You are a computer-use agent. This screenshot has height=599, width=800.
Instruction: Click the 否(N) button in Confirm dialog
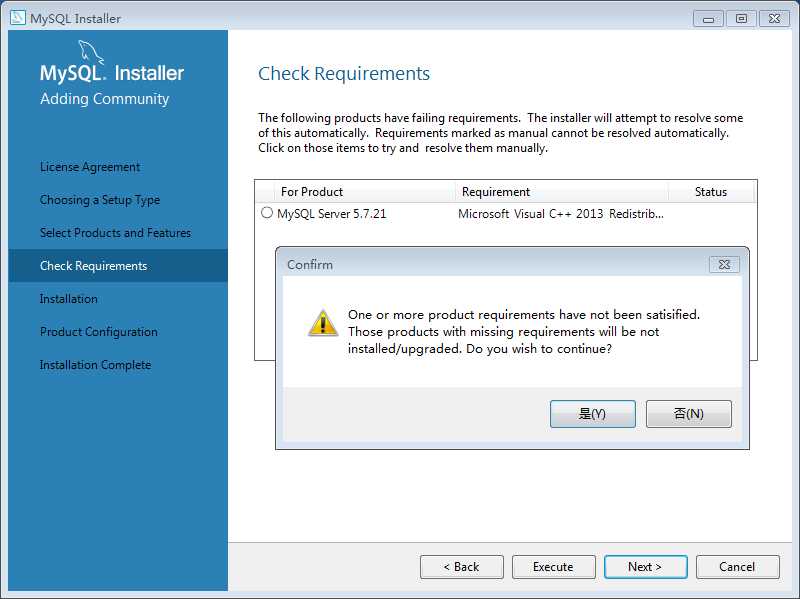coord(688,413)
